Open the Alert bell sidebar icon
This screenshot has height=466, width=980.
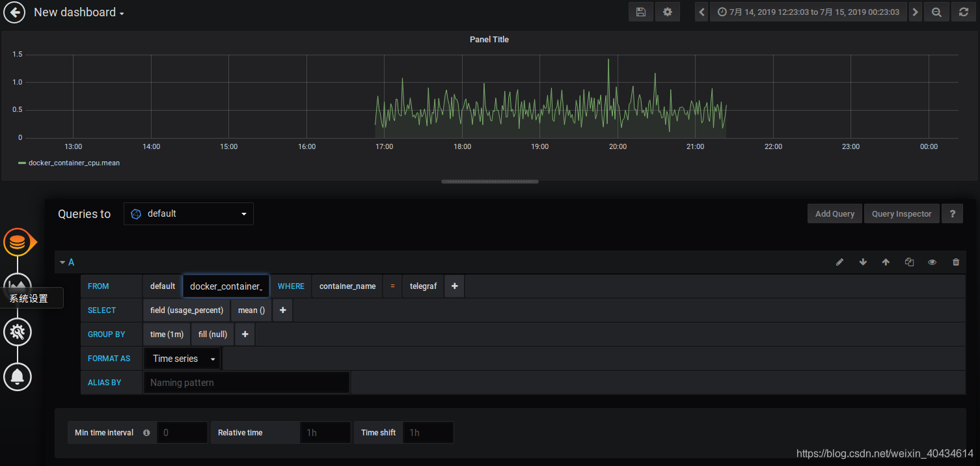click(x=18, y=376)
